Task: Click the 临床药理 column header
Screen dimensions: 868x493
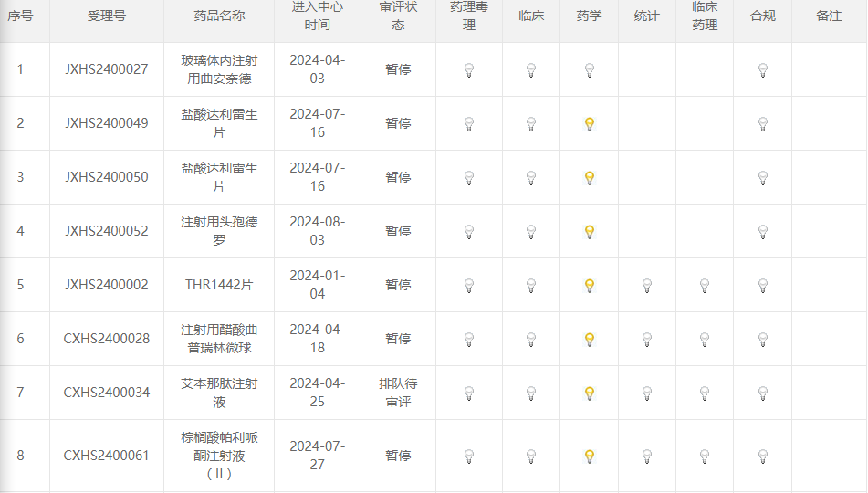Action: pos(705,16)
